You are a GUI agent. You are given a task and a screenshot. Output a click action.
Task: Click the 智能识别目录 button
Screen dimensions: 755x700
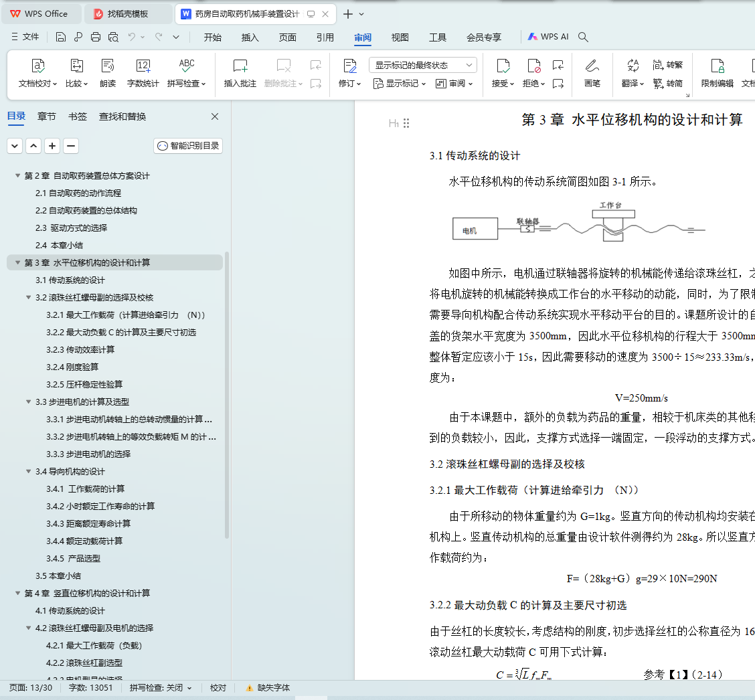188,146
